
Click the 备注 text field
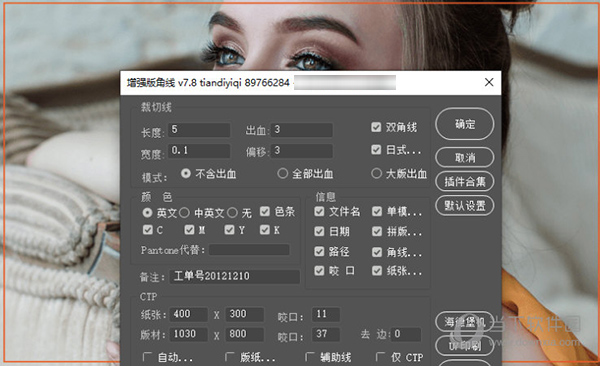[x=235, y=276]
